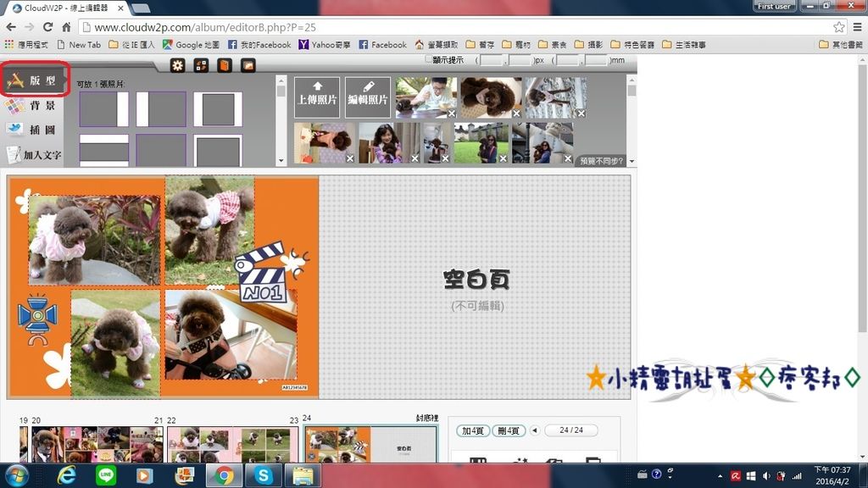The height and width of the screenshot is (488, 868).
Task: Open pages 22-23 spread thumbnail
Action: tap(232, 444)
